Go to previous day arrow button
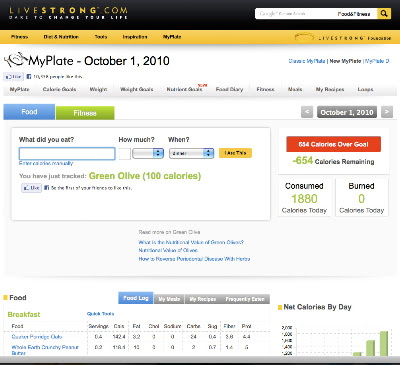The width and height of the screenshot is (400, 365). tap(307, 112)
